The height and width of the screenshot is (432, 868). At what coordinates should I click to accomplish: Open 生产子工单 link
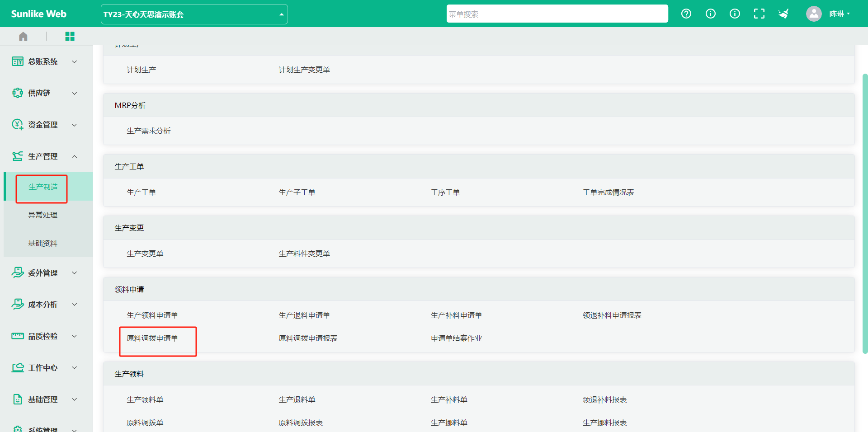[x=297, y=193]
